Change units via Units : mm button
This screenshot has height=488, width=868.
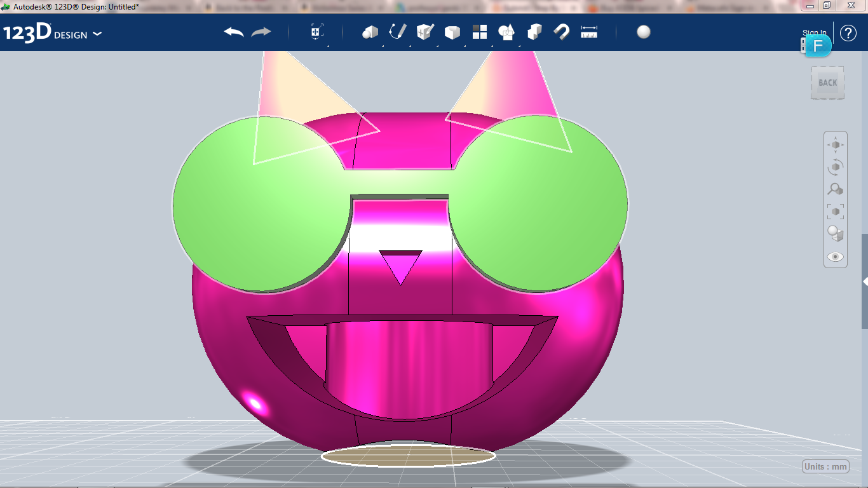click(825, 466)
